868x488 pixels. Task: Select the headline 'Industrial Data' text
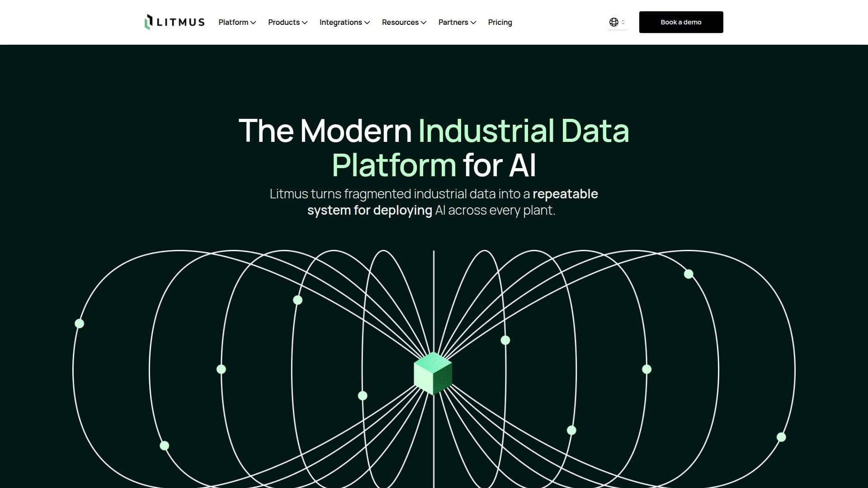click(524, 131)
